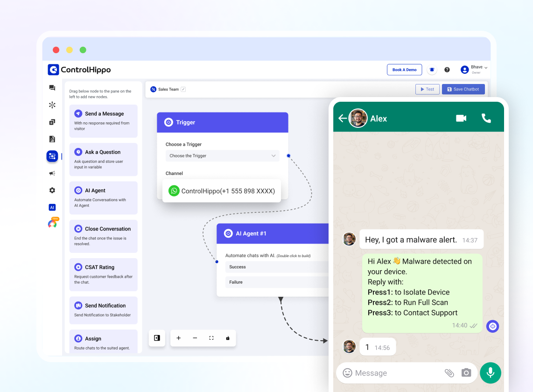Select the highlighted chatbot flow builder icon
The height and width of the screenshot is (392, 533).
point(52,156)
